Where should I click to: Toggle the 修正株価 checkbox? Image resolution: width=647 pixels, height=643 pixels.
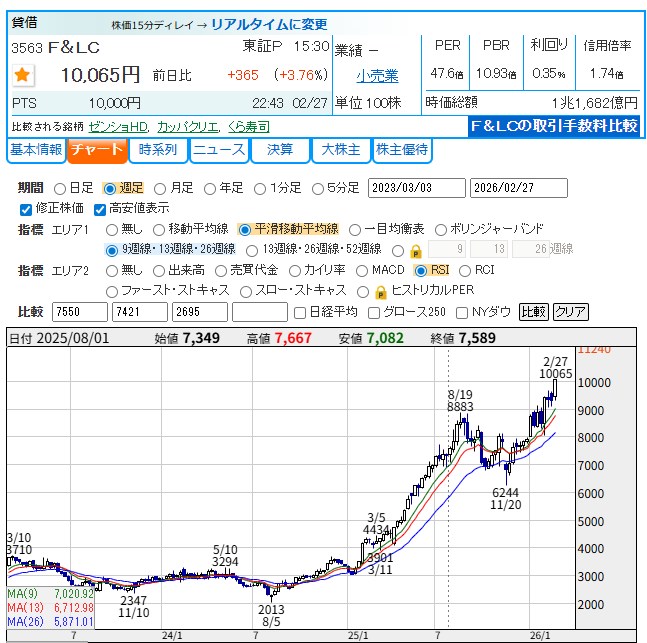pos(26,209)
